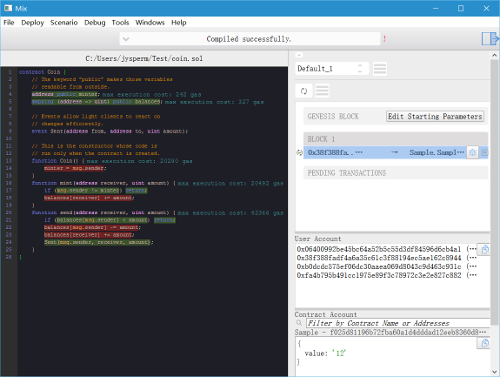Copy user account addresses with clipboard icon
Image resolution: width=500 pixels, height=377 pixels.
[x=485, y=249]
